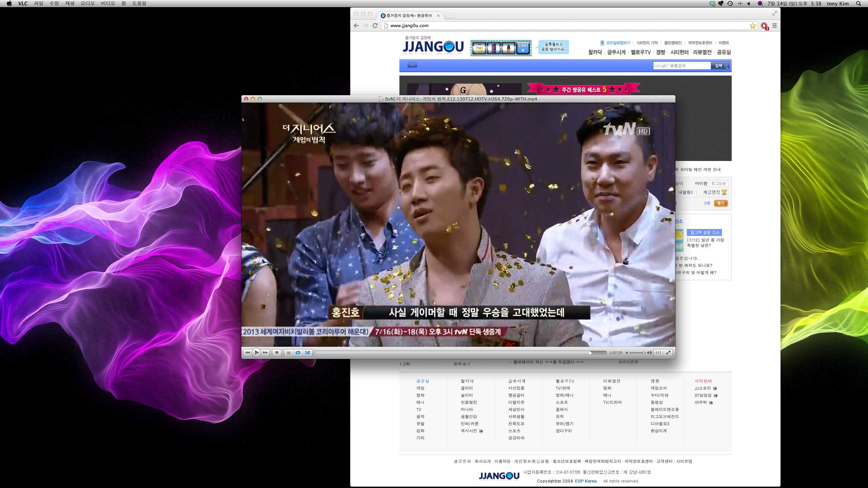Viewport: 868px width, 488px height.
Task: Open the 저작권보호센터 link in the header
Action: (x=700, y=43)
